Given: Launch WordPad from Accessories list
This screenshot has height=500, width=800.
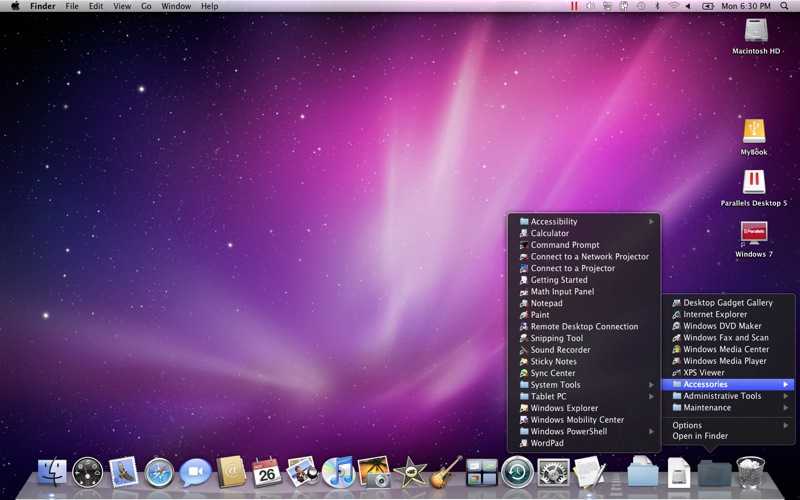Looking at the screenshot, I should point(584,443).
